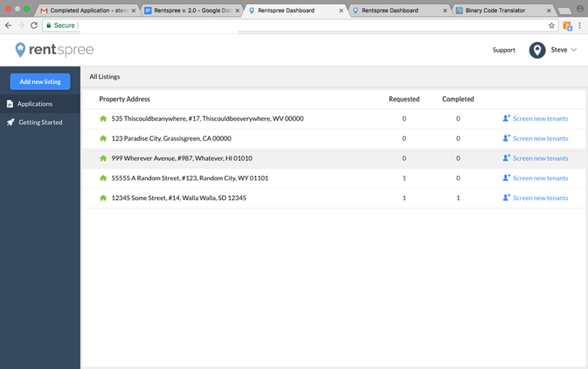The height and width of the screenshot is (369, 588).
Task: Click the Applications document icon
Action: (x=10, y=104)
